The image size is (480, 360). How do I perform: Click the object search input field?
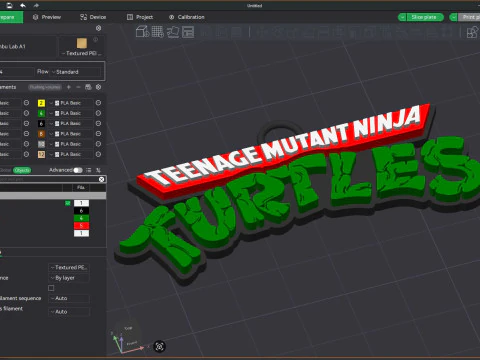(x=49, y=179)
